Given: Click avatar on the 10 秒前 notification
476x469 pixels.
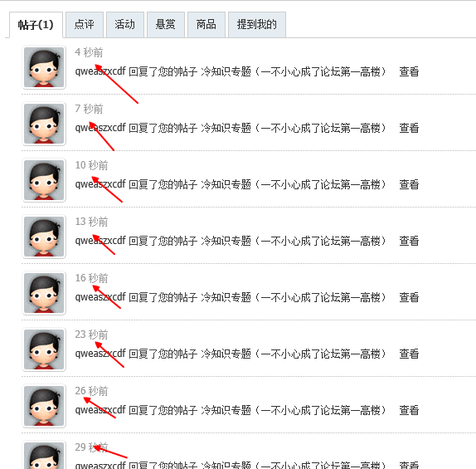Looking at the screenshot, I should (44, 180).
